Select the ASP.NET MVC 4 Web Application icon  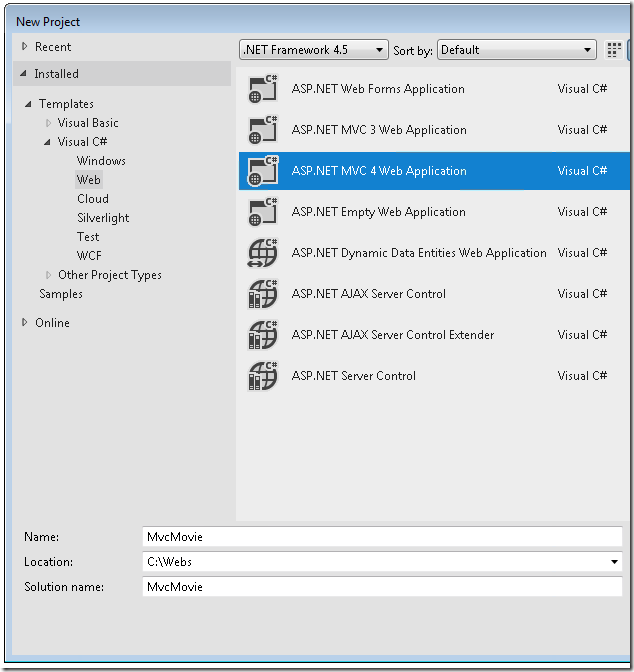[262, 171]
